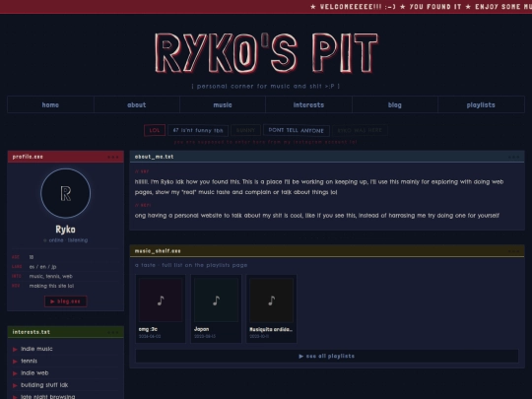Click the 'es / en / jp' language value
Screen dimensions: 532x399
click(42, 267)
